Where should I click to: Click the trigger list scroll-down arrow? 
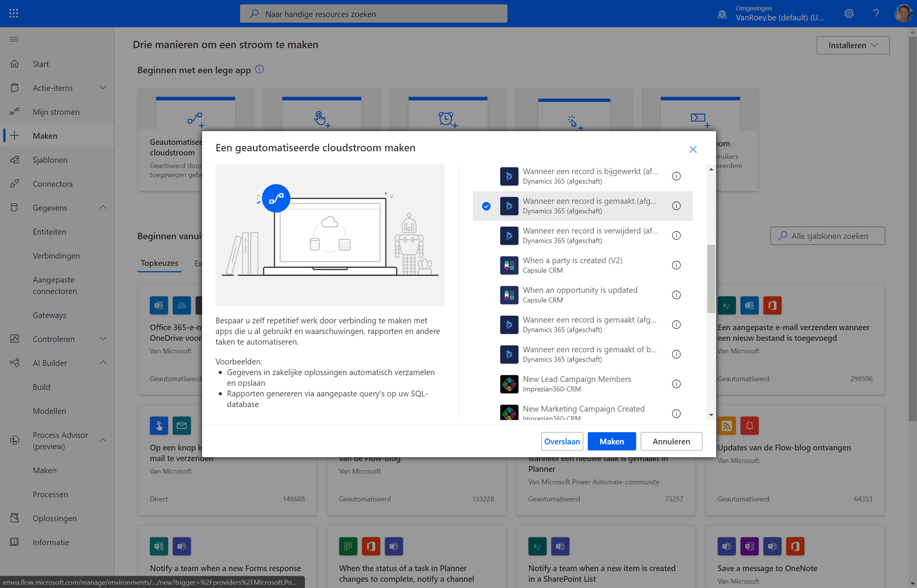click(711, 415)
